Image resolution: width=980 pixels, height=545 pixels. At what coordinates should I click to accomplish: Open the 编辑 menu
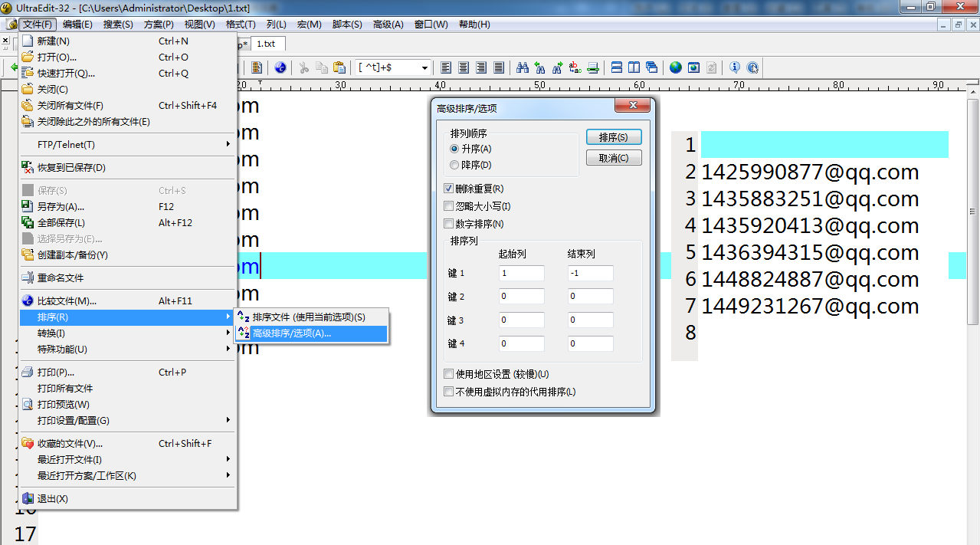(77, 25)
